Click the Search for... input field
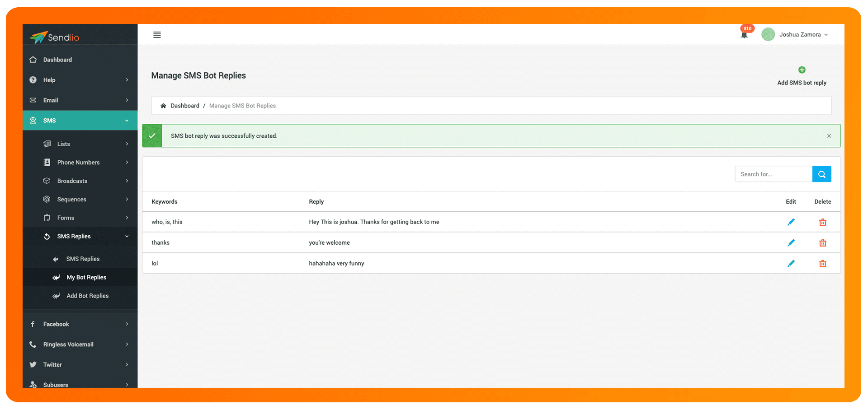 [x=773, y=174]
